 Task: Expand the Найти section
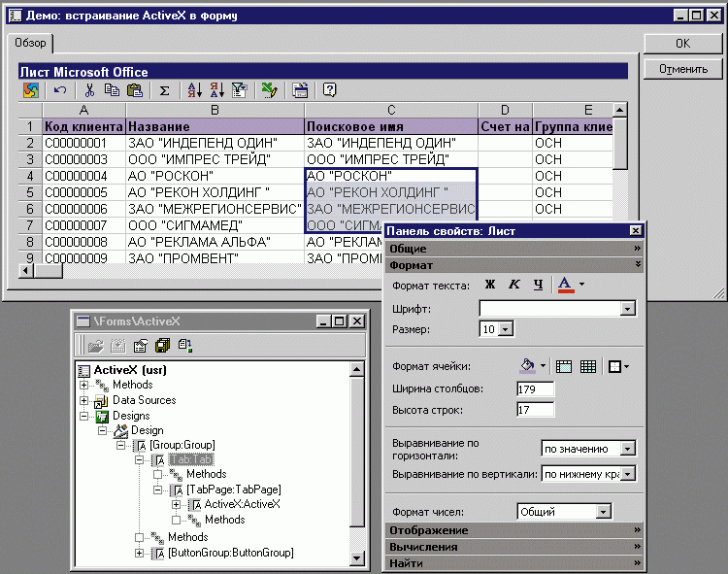click(513, 563)
